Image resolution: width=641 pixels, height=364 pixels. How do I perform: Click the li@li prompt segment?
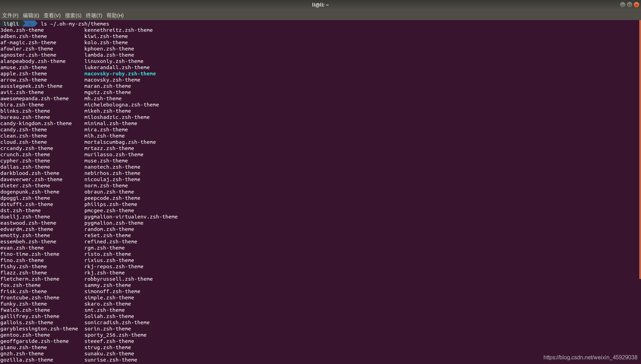coord(11,24)
